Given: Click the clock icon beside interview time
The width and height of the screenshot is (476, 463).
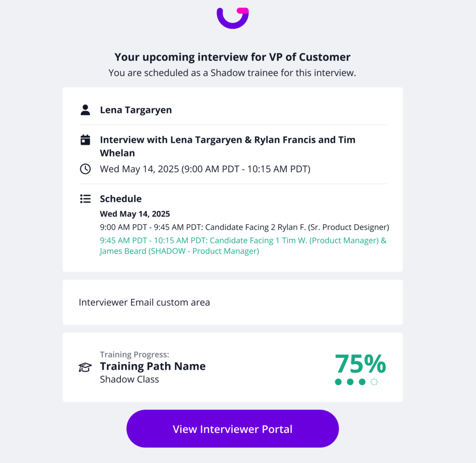Looking at the screenshot, I should [x=86, y=169].
